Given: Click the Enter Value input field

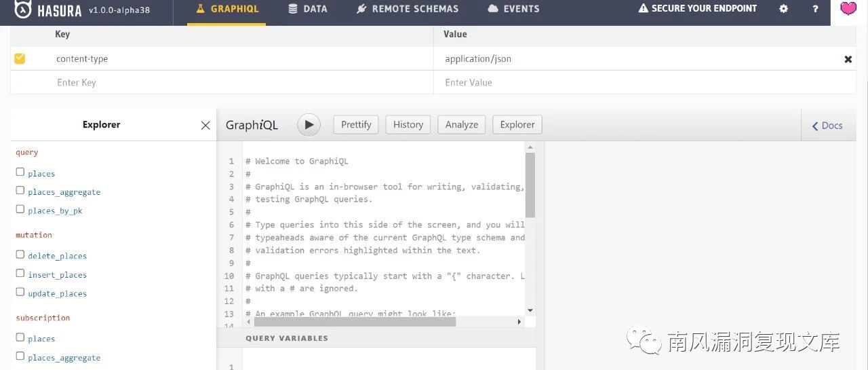Looking at the screenshot, I should 644,82.
